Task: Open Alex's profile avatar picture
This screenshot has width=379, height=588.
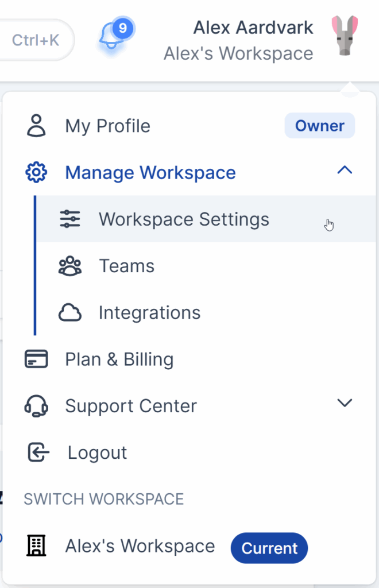Action: tap(344, 37)
